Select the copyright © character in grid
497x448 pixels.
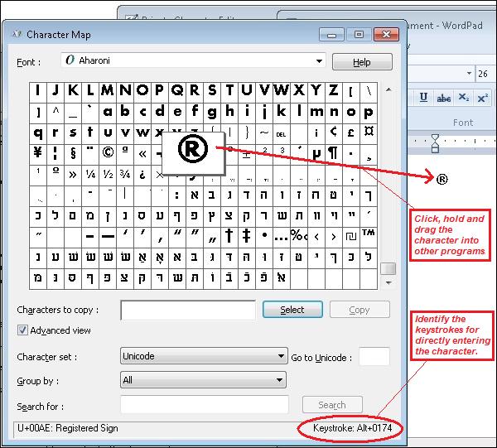coord(109,153)
